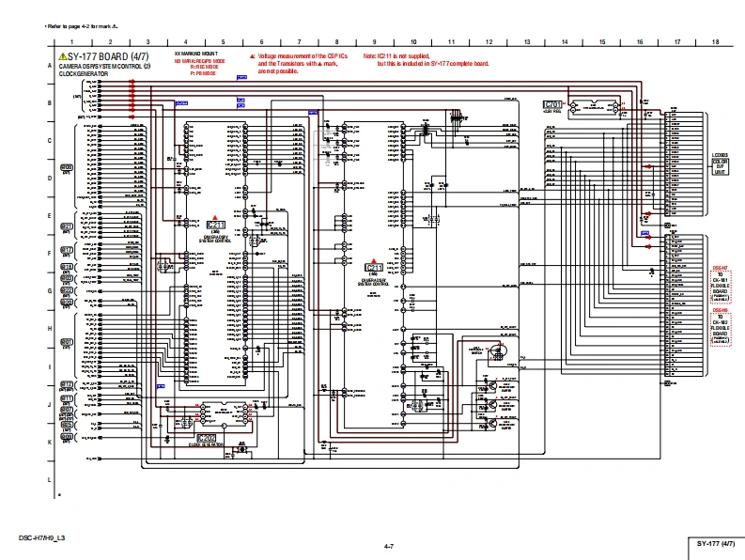This screenshot has width=745, height=560.
Task: Click the IC211 label in grid column 4
Action: (x=215, y=226)
